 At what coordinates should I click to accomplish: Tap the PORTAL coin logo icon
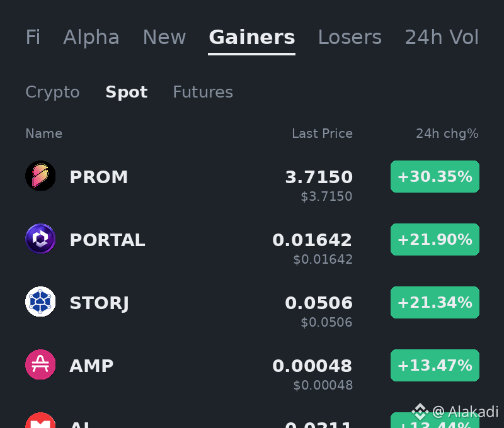tap(40, 239)
